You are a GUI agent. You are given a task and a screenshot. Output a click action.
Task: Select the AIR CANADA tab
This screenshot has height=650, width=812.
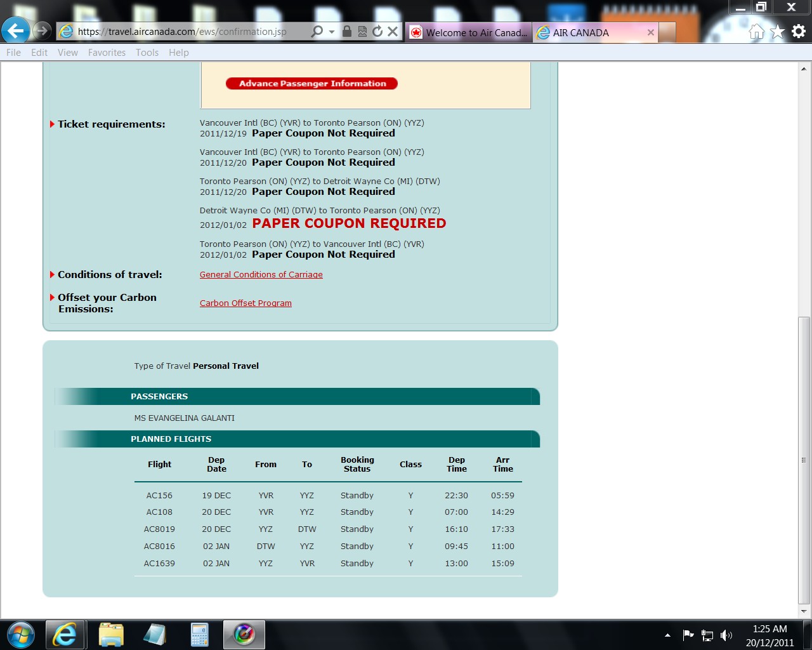click(x=596, y=32)
